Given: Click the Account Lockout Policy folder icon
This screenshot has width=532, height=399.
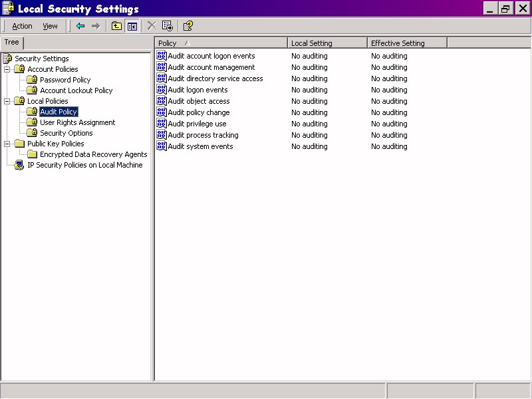Looking at the screenshot, I should (x=32, y=90).
